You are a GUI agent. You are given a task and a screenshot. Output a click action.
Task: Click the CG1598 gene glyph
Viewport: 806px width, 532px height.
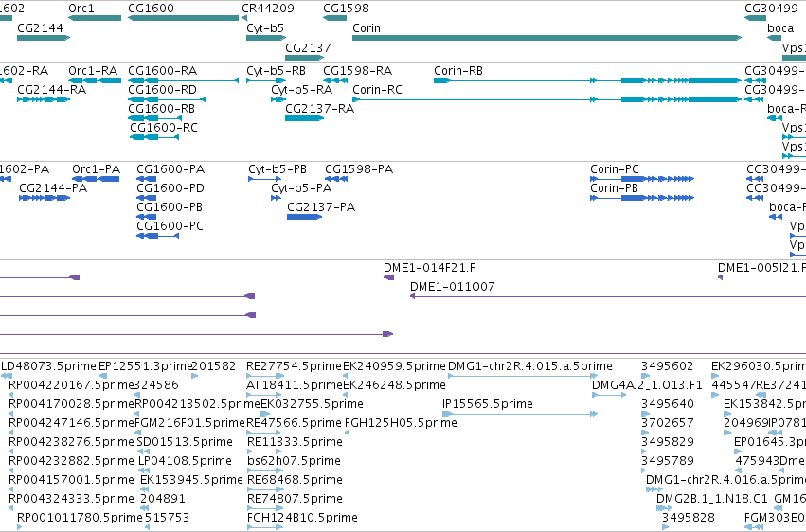(x=335, y=18)
